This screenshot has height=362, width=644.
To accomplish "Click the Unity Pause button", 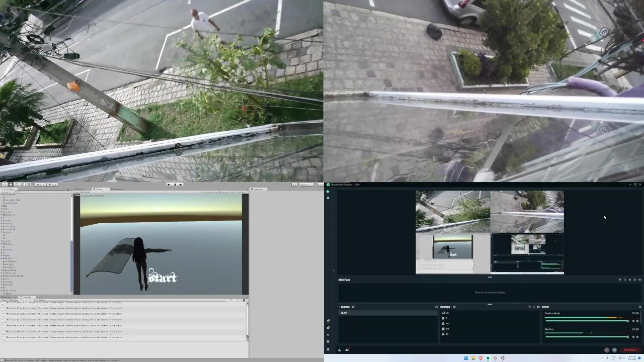I will click(175, 185).
